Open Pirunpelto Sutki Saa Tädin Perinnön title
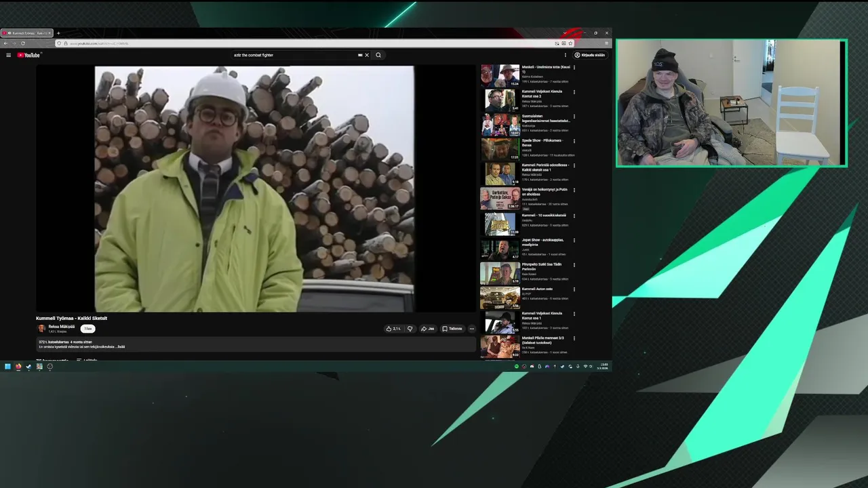Screen dimensions: 868x488 [x=542, y=266]
